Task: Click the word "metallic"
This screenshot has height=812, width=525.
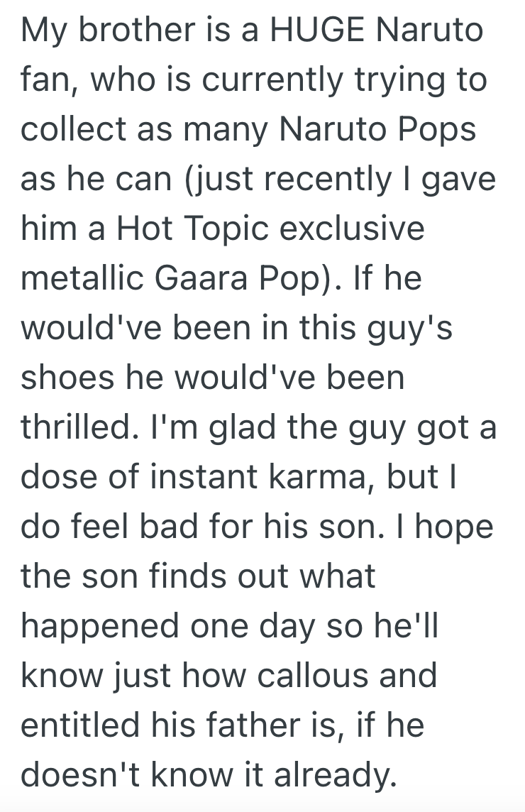Action: [x=87, y=280]
